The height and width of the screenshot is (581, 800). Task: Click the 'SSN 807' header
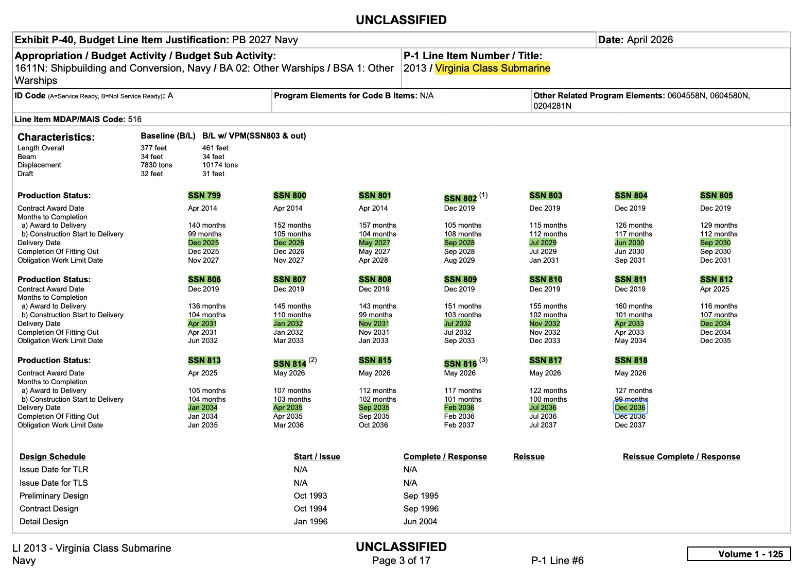pyautogui.click(x=289, y=280)
